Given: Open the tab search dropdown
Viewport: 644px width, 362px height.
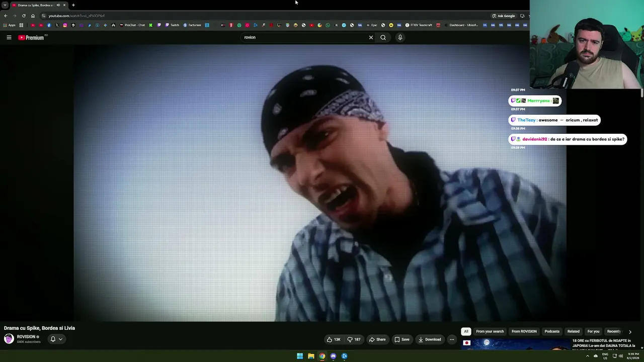Looking at the screenshot, I should (x=5, y=5).
